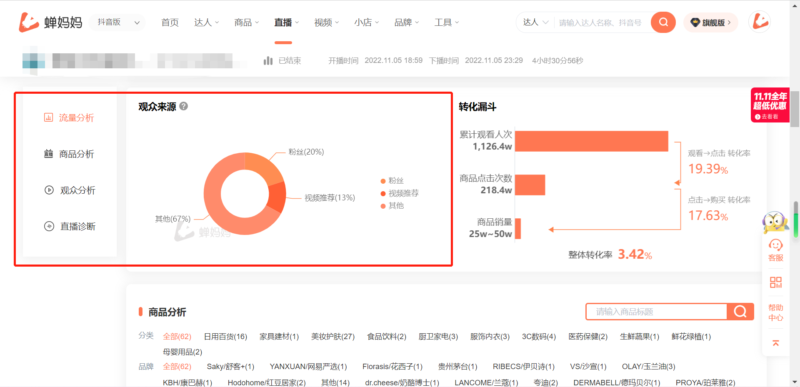This screenshot has width=800, height=387.
Task: Filter category by 生鲜蔬果(1)
Action: (639, 337)
